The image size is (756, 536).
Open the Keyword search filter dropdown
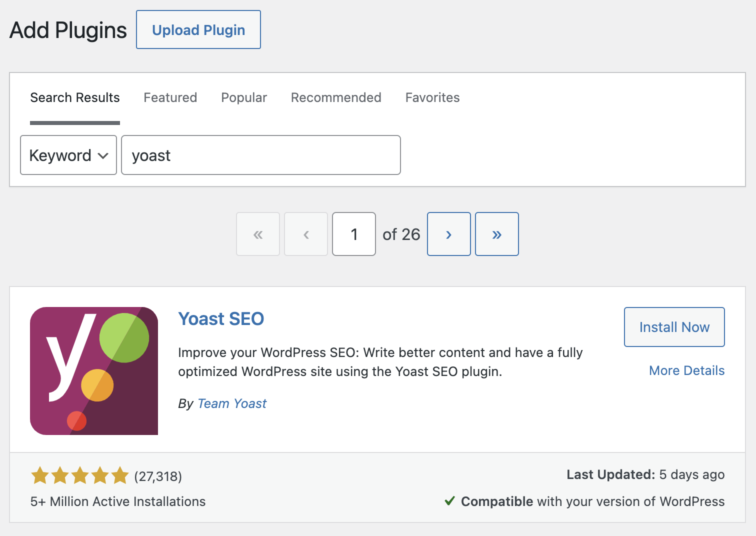68,155
